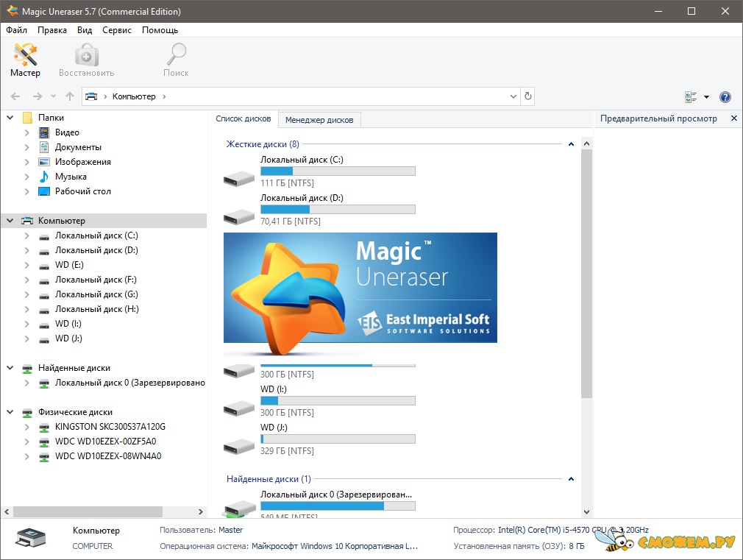Select Локальный диск (D:) in the tree
The image size is (743, 560).
96,250
